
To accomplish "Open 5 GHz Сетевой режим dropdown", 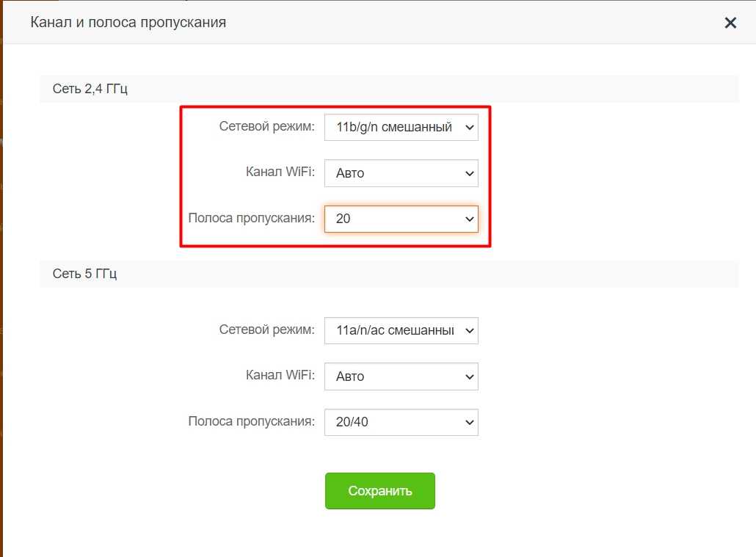I will (401, 330).
